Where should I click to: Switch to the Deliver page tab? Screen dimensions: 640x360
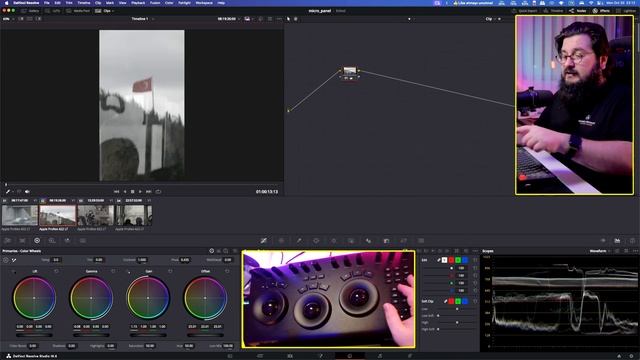point(410,356)
